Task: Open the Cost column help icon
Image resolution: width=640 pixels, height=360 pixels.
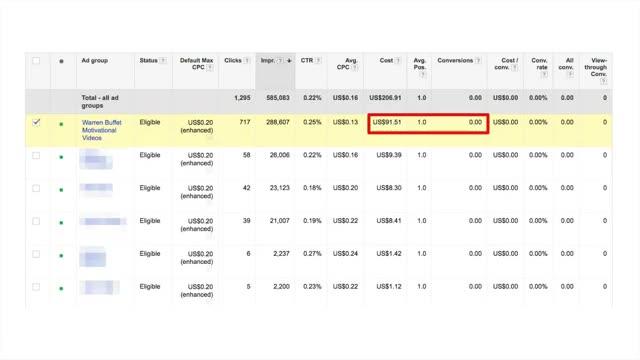Action: pos(398,60)
